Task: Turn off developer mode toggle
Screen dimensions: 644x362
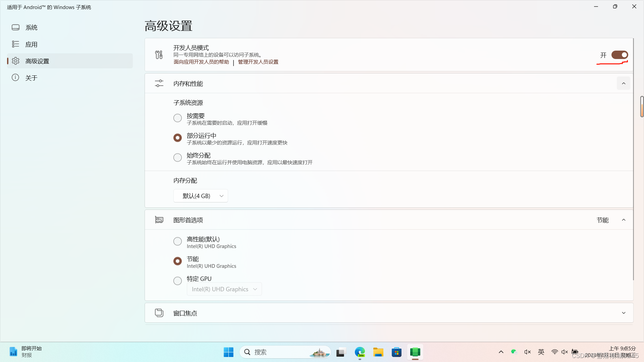Action: tap(619, 55)
